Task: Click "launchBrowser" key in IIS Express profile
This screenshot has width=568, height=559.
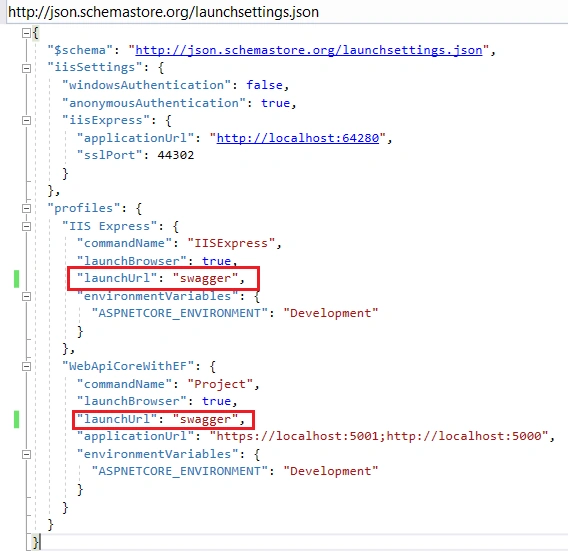Action: [x=132, y=261]
